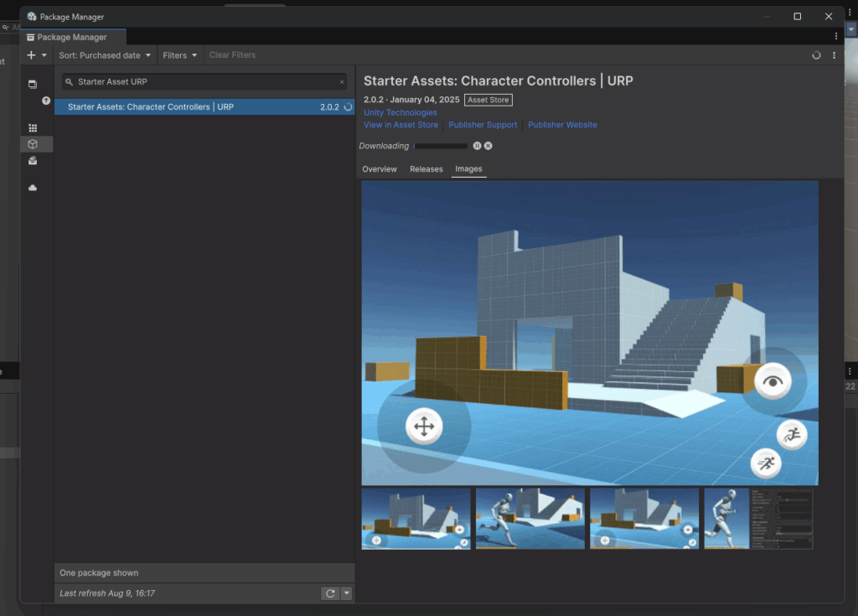Open the Services cloud sidebar icon

pos(33,188)
